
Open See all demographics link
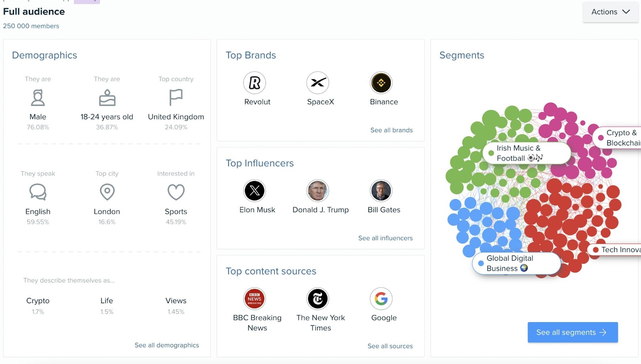167,345
